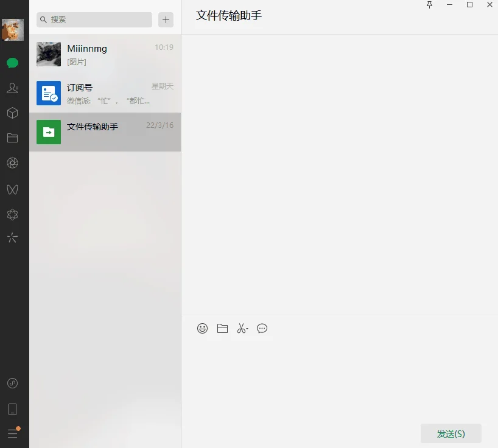Click the 发送(S) send button

(x=451, y=433)
